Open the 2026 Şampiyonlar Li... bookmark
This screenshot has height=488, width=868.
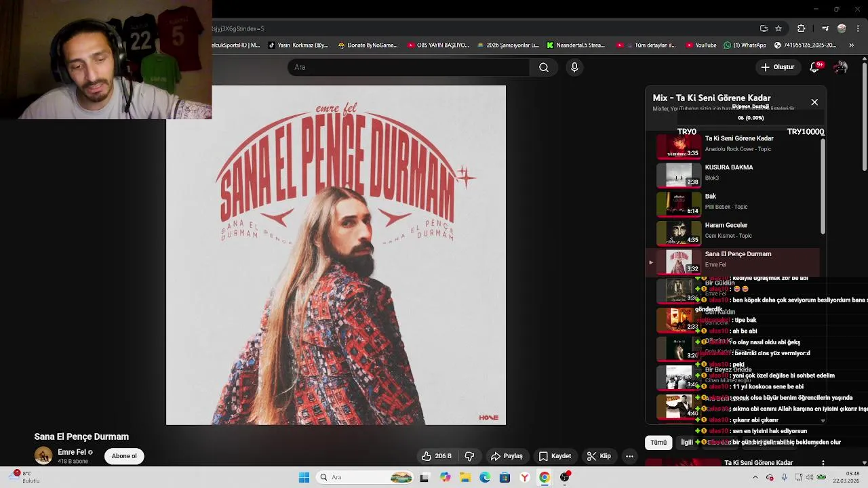508,45
